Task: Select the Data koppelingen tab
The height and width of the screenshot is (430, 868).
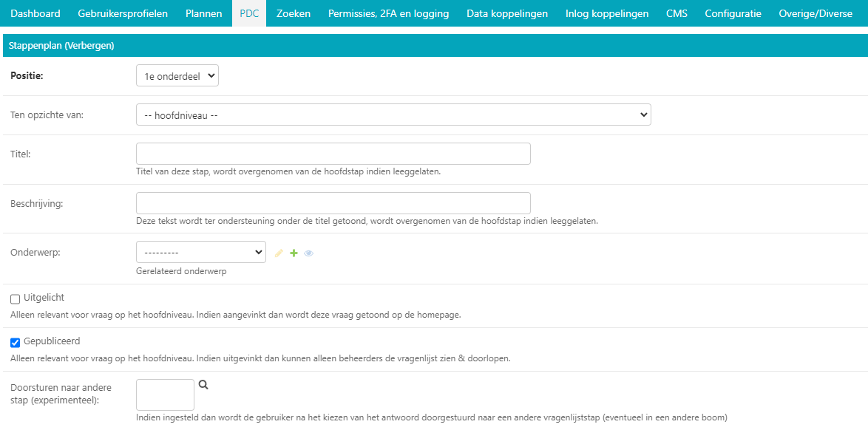Action: click(507, 13)
